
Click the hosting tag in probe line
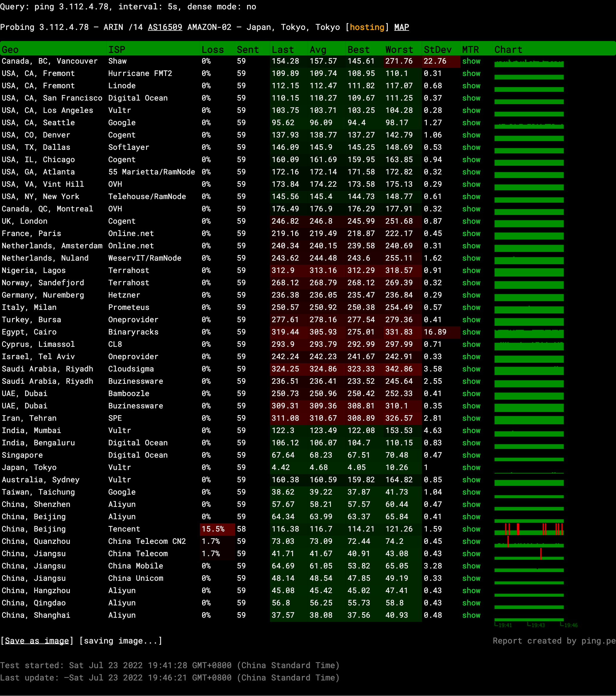pos(367,27)
